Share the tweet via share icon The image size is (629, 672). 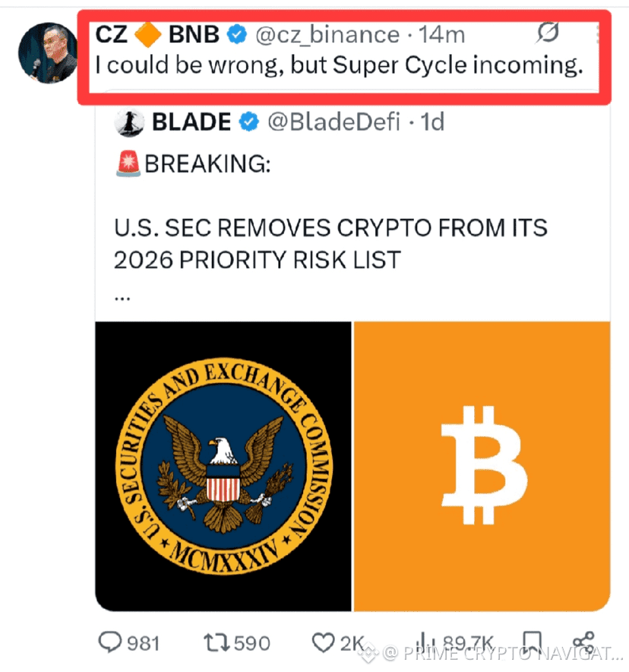tap(583, 642)
